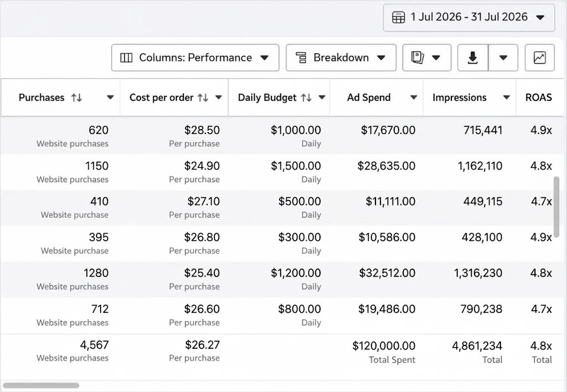Click the $28,635.00 ad spend value
This screenshot has width=567, height=392.
click(x=386, y=166)
